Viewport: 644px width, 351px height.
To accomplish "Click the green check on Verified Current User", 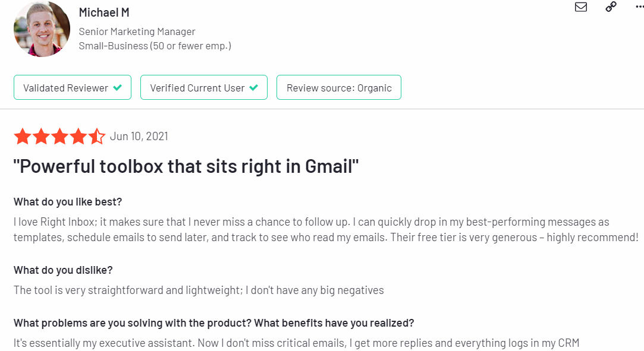I will pos(254,87).
